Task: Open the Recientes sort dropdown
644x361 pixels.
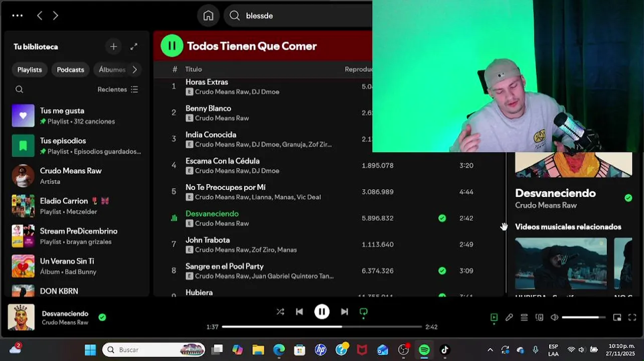Action: [118, 89]
